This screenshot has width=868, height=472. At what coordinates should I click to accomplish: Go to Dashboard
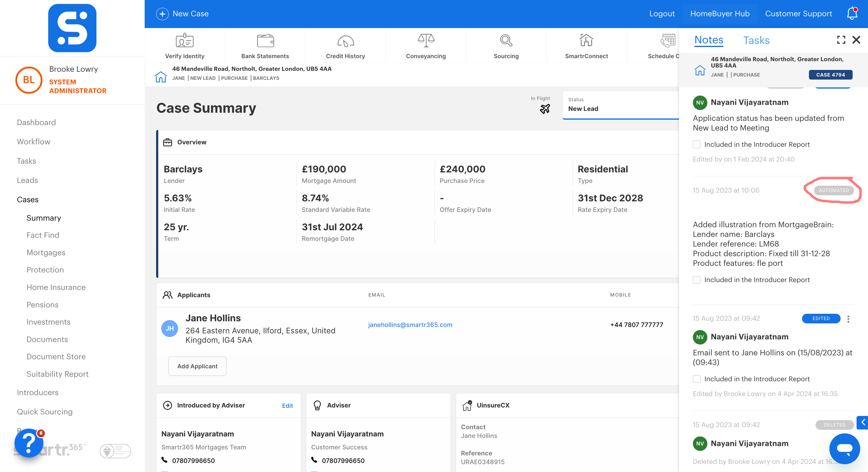pos(36,122)
